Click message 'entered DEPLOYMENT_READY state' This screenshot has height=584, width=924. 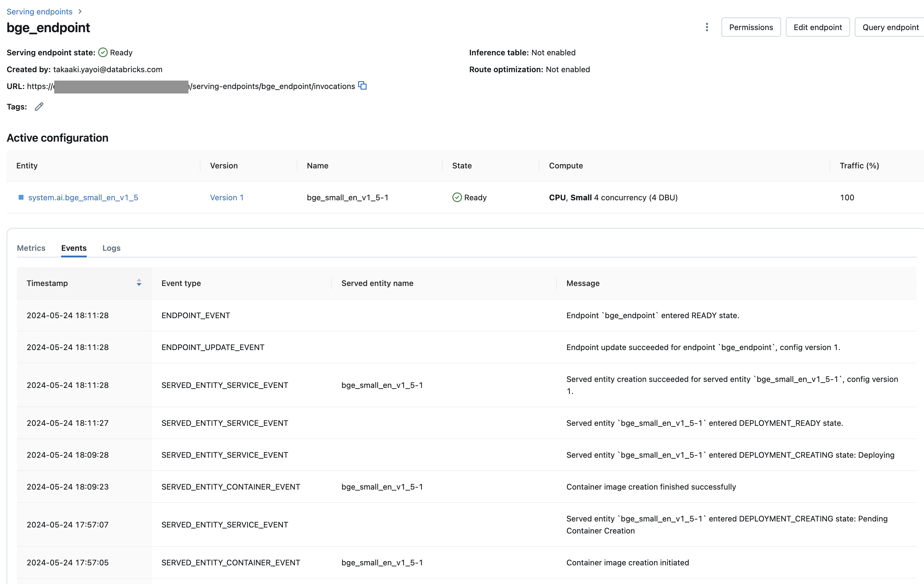tap(705, 423)
